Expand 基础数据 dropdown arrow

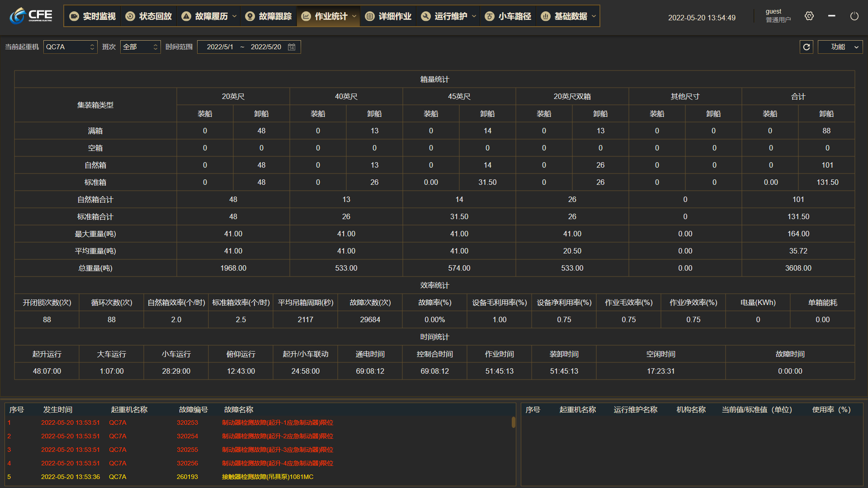click(x=594, y=16)
